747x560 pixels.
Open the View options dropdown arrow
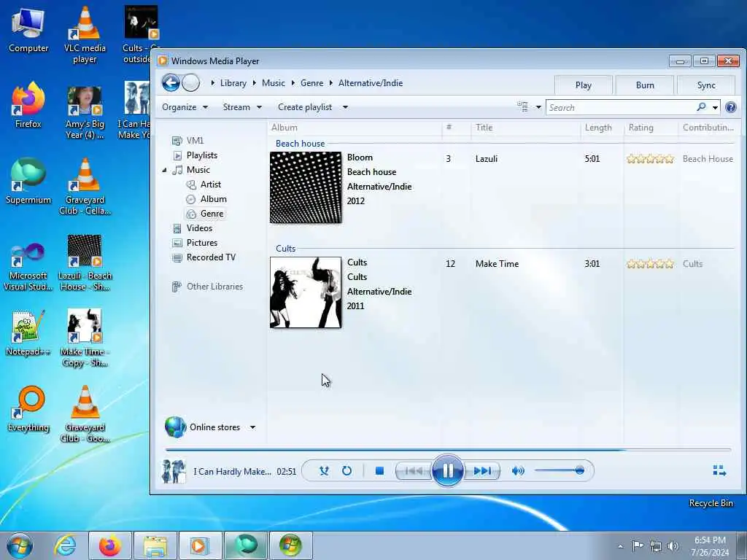(538, 107)
